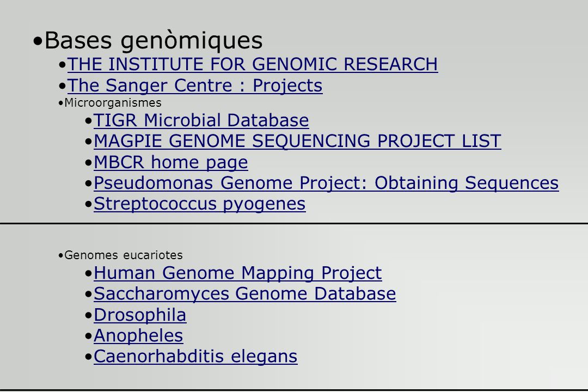The image size is (588, 392).
Task: Select the Microorganismes subheading text
Action: tap(113, 103)
